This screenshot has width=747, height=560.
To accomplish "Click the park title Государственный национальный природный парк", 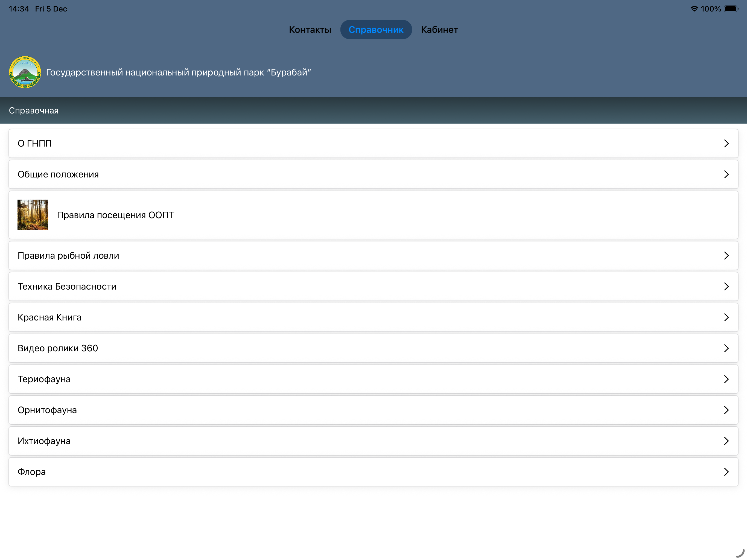I will [x=178, y=72].
